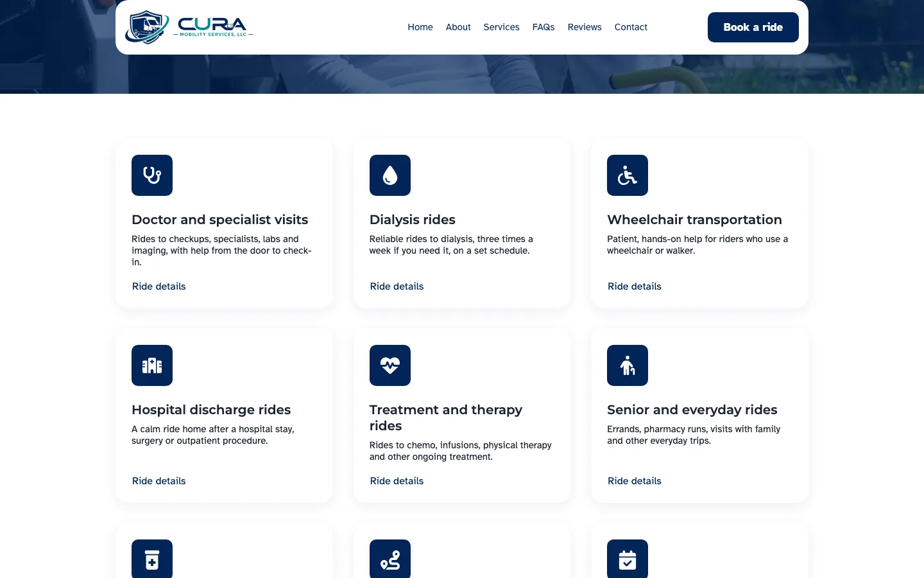View Ride details for Wheelchair transportation
924x578 pixels.
tap(635, 286)
